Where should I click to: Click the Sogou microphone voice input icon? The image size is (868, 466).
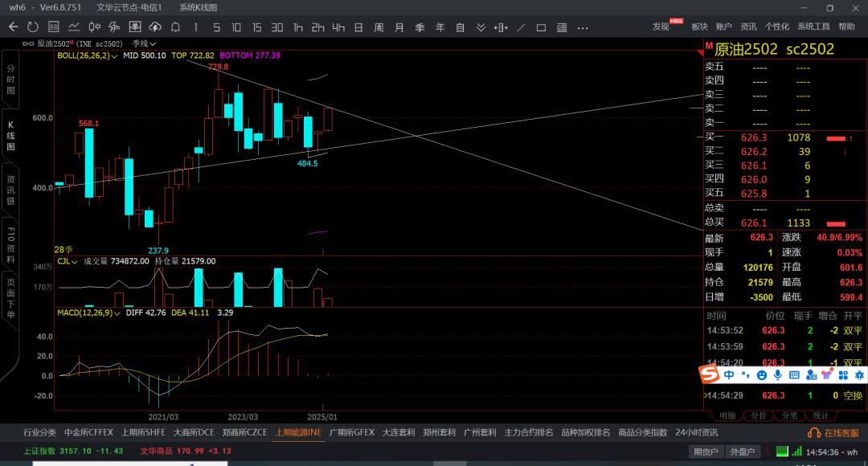(x=778, y=375)
